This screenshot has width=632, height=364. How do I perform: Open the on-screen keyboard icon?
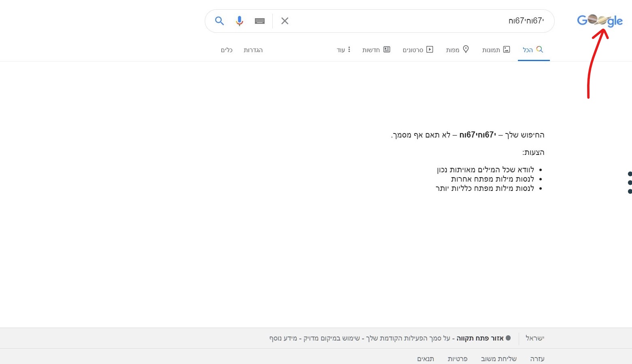click(259, 21)
